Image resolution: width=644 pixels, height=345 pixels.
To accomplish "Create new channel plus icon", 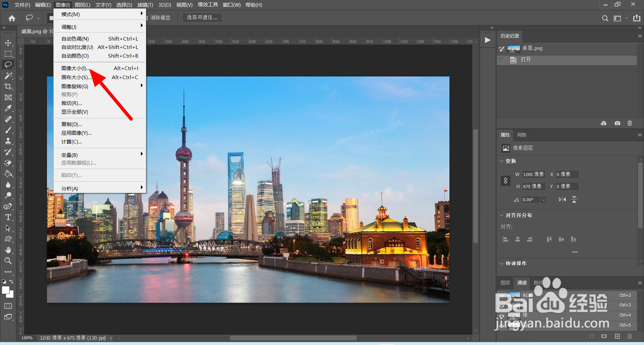I will click(x=617, y=336).
